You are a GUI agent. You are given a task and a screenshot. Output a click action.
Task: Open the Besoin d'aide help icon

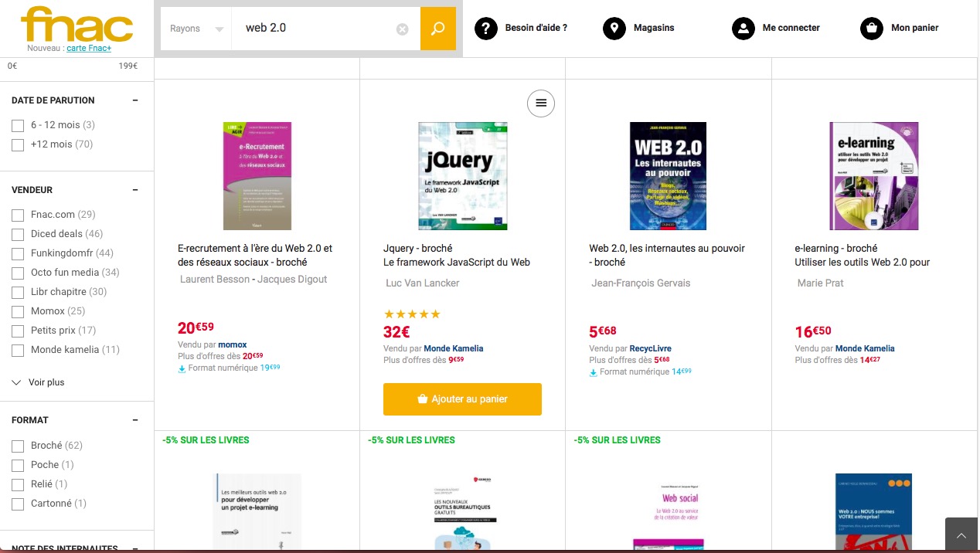click(486, 29)
